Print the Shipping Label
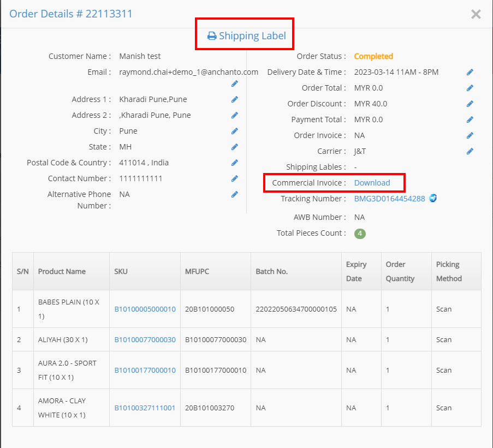 [x=247, y=36]
